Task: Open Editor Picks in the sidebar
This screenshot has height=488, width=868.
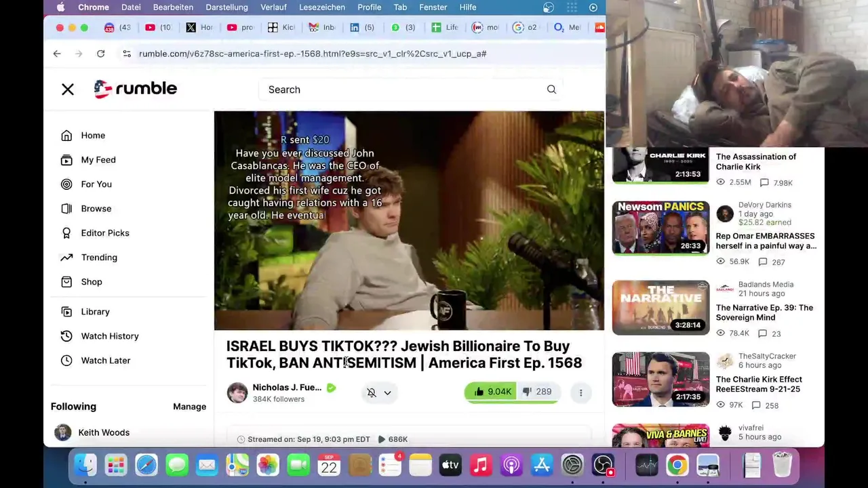Action: [105, 233]
